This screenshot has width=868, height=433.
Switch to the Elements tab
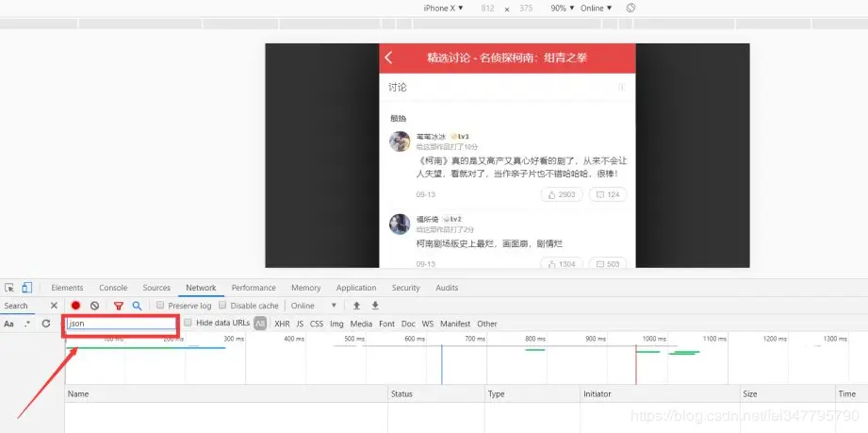click(67, 288)
